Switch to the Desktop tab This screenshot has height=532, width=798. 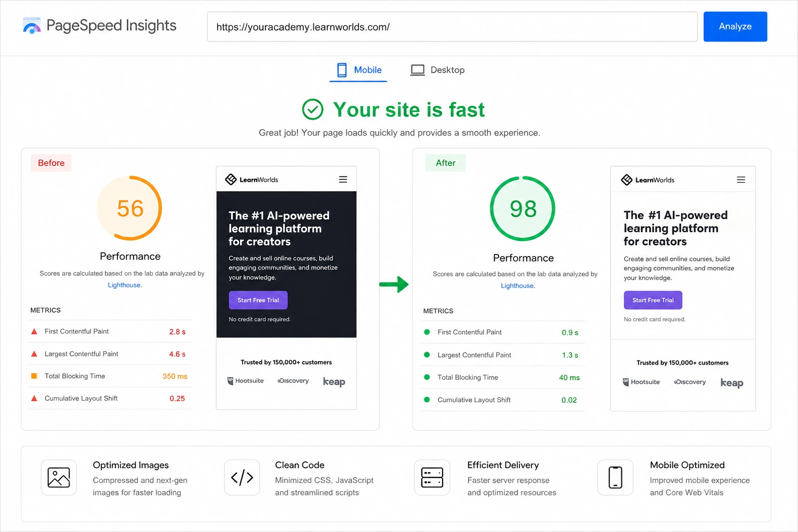[x=437, y=70]
